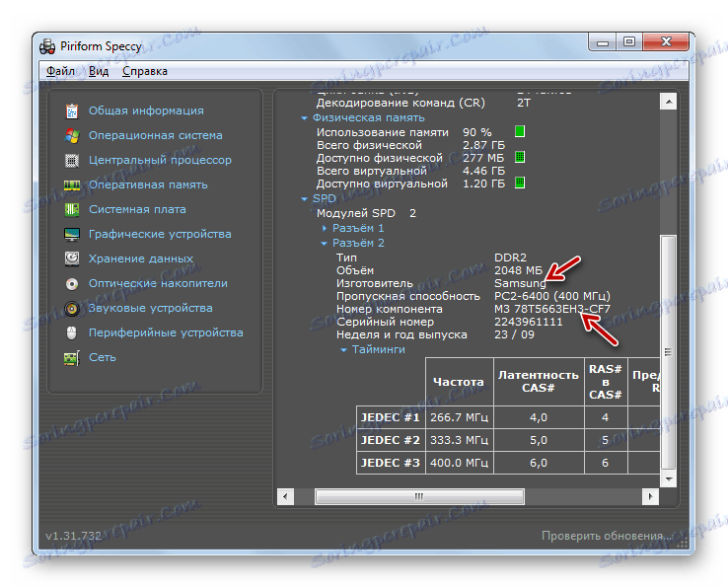Screen dimensions: 728x588
Task: Select the Хранение данных hard drive icon
Action: coord(72,258)
